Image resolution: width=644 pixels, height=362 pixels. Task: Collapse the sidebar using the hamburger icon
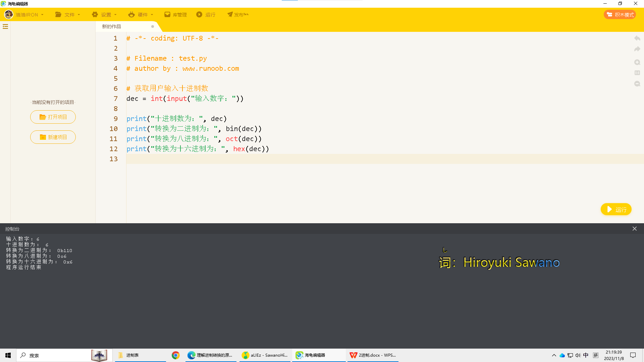[5, 26]
